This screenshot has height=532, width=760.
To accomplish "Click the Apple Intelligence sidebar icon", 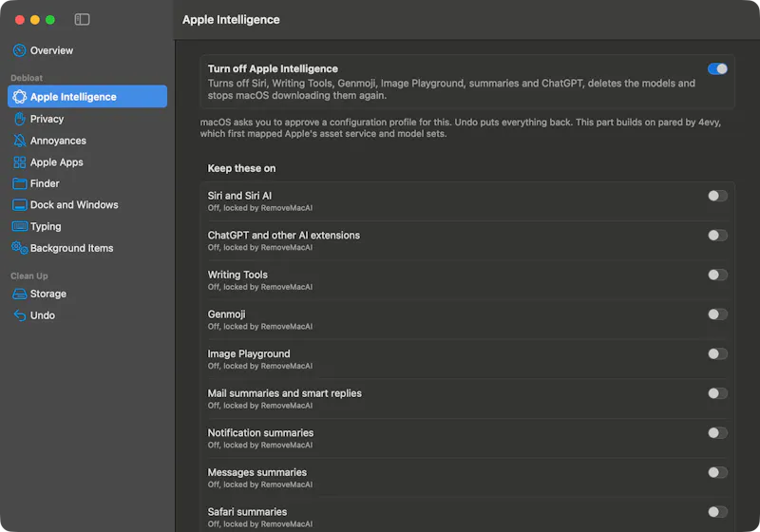I will coord(19,96).
